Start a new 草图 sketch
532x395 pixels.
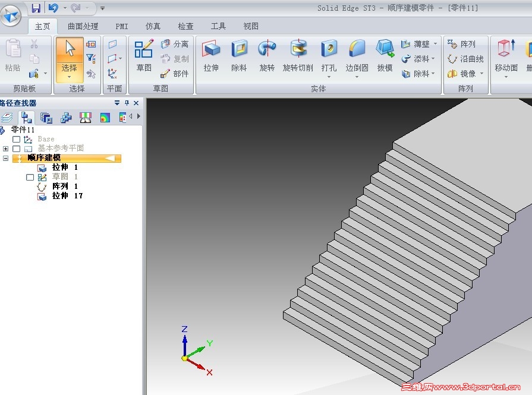point(144,56)
